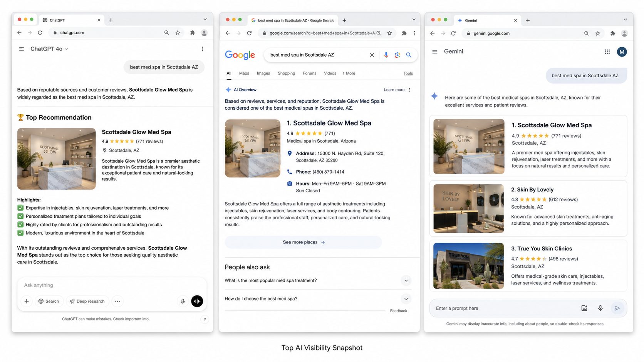Click the Search button in ChatGPT prompt
Viewport: 644px width, 362px height.
coord(49,301)
